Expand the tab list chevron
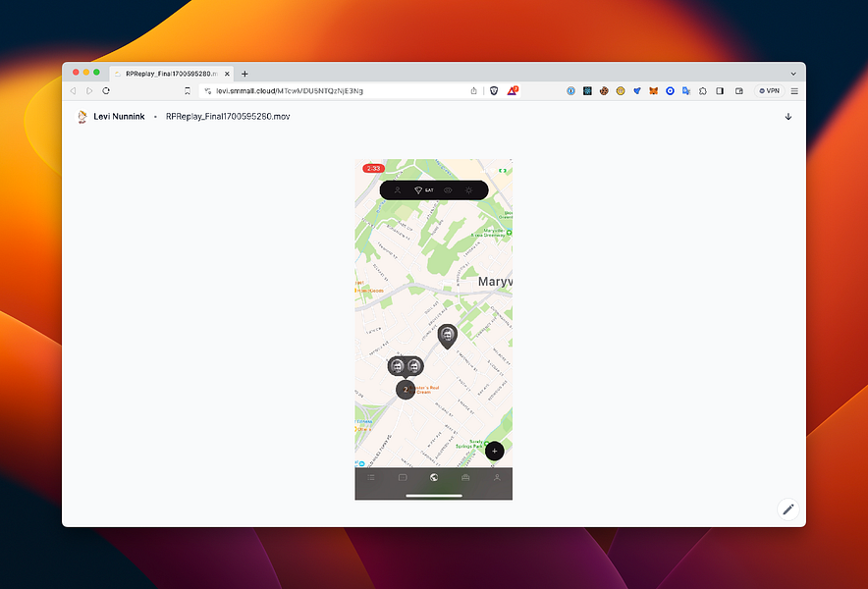Viewport: 868px width, 589px height. pyautogui.click(x=793, y=74)
